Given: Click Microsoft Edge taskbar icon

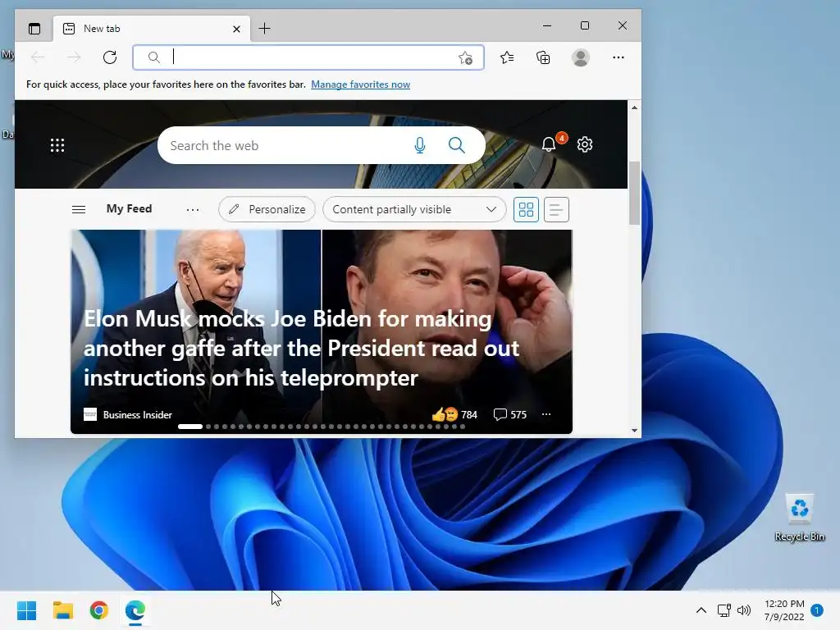Looking at the screenshot, I should tap(135, 610).
